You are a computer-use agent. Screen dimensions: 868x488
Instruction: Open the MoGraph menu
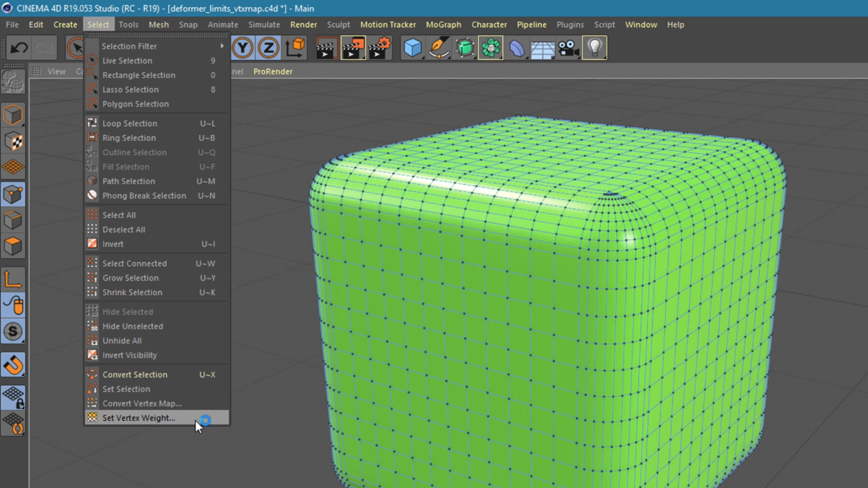click(443, 25)
